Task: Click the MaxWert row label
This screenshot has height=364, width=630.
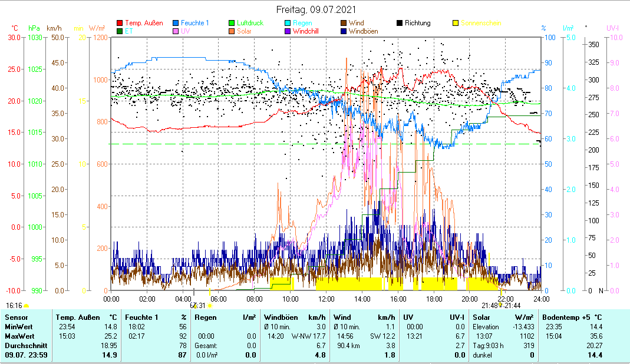Action: [18, 336]
